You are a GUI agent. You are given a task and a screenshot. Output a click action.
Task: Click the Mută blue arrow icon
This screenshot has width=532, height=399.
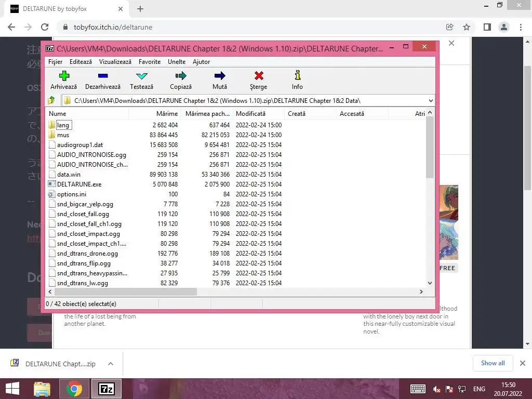pyautogui.click(x=220, y=75)
